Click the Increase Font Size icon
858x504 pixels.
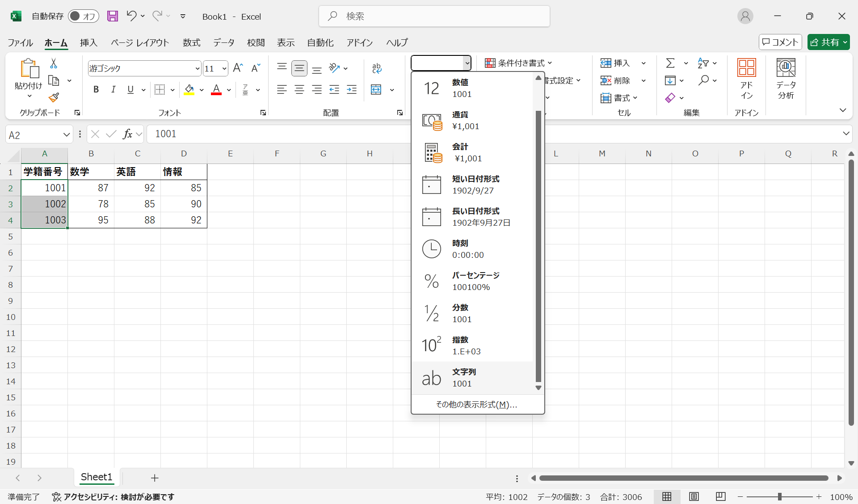[x=238, y=68]
